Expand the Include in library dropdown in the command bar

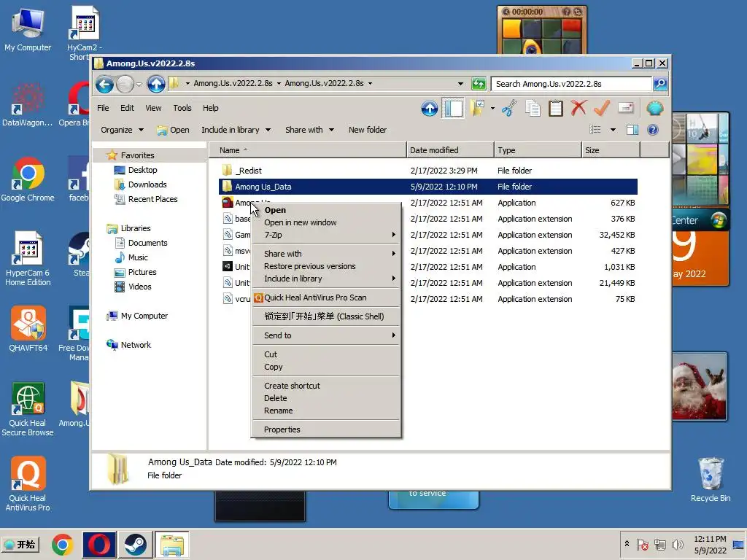point(236,130)
